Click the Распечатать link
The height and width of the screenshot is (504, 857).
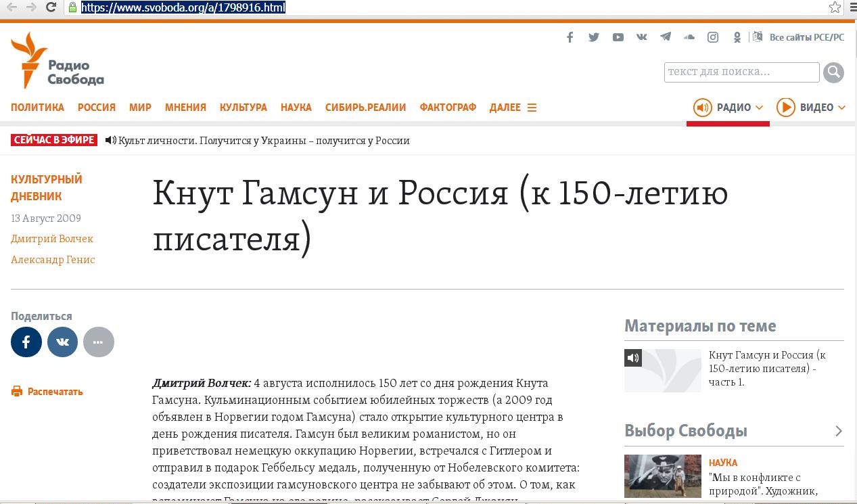tap(55, 392)
